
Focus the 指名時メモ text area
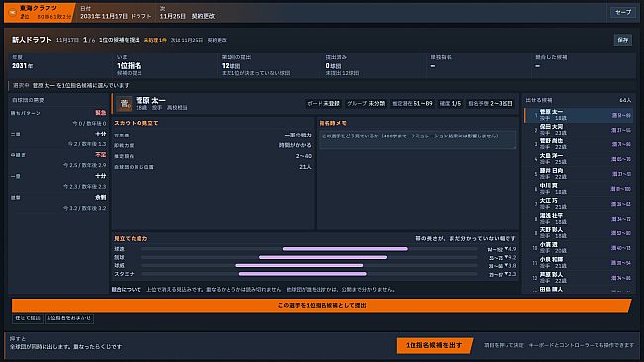click(x=417, y=139)
